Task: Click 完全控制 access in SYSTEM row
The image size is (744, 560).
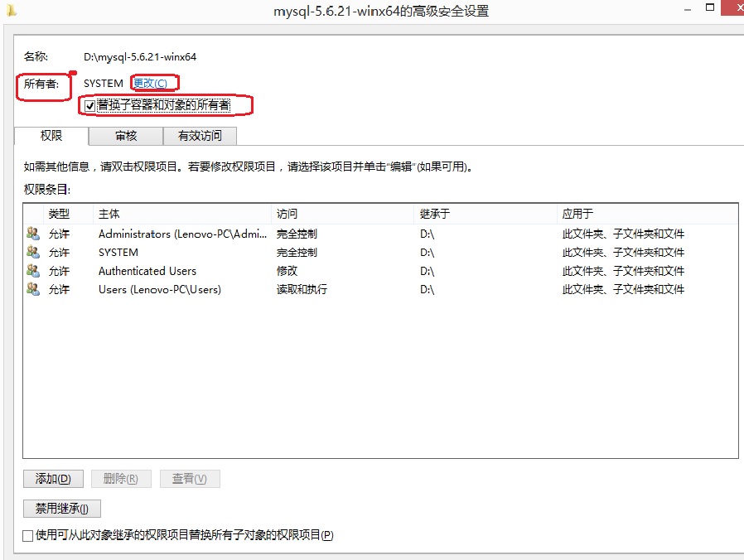Action: click(297, 253)
